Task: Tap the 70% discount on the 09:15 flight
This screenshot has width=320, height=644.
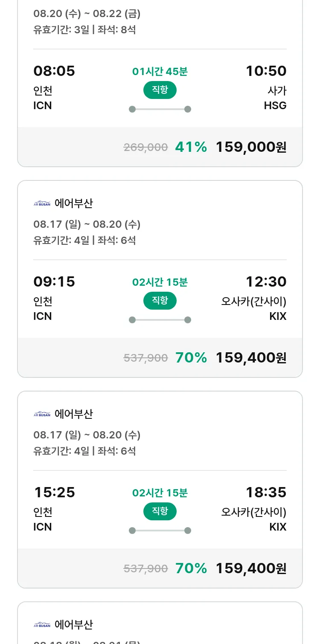Action: point(191,358)
